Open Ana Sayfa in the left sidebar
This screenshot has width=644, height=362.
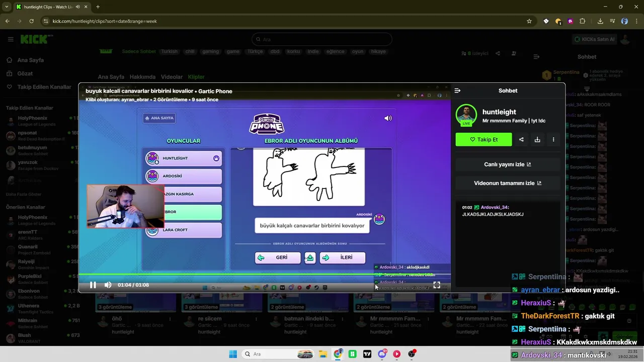click(31, 60)
